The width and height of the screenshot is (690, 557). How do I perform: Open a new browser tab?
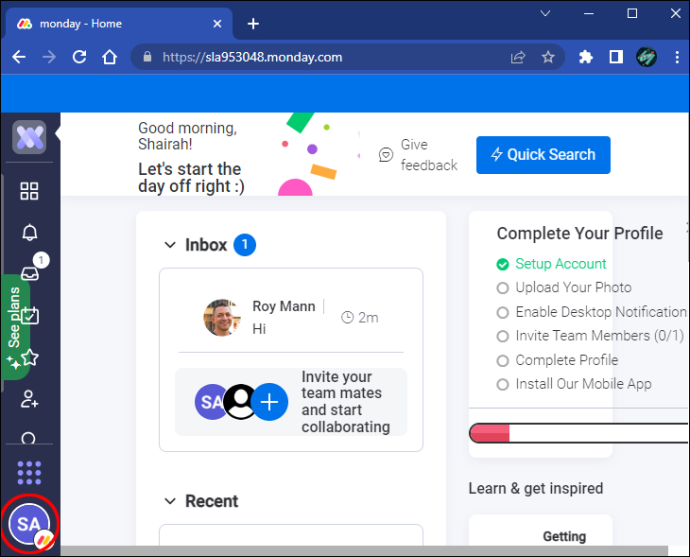pos(253,24)
